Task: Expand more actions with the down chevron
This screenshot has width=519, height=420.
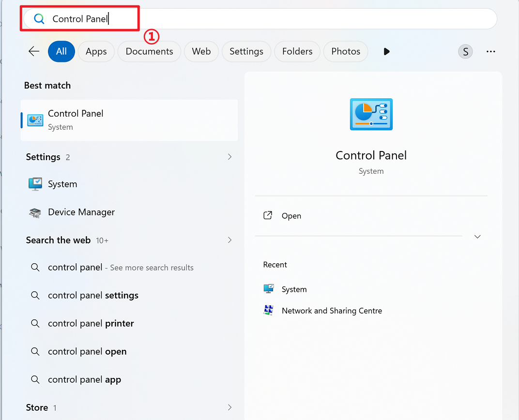Action: 477,237
